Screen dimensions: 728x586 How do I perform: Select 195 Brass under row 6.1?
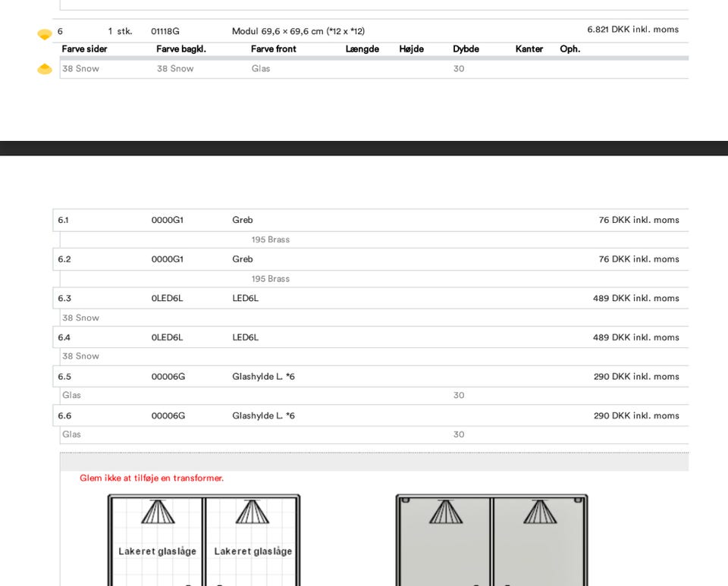pyautogui.click(x=271, y=240)
